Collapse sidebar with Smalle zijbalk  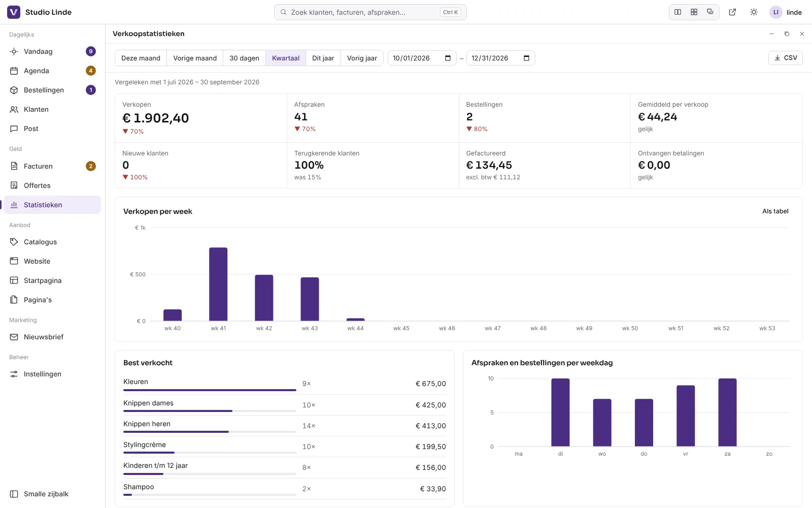pos(52,494)
